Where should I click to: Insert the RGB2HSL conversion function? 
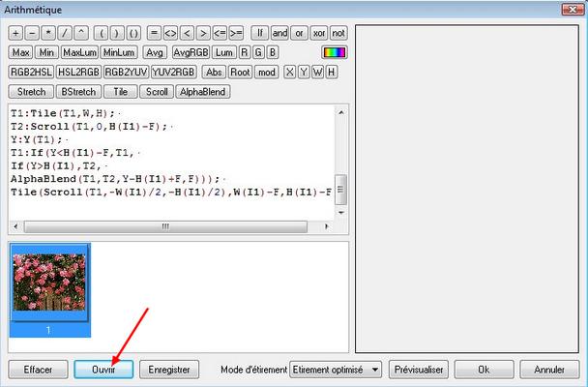click(30, 72)
